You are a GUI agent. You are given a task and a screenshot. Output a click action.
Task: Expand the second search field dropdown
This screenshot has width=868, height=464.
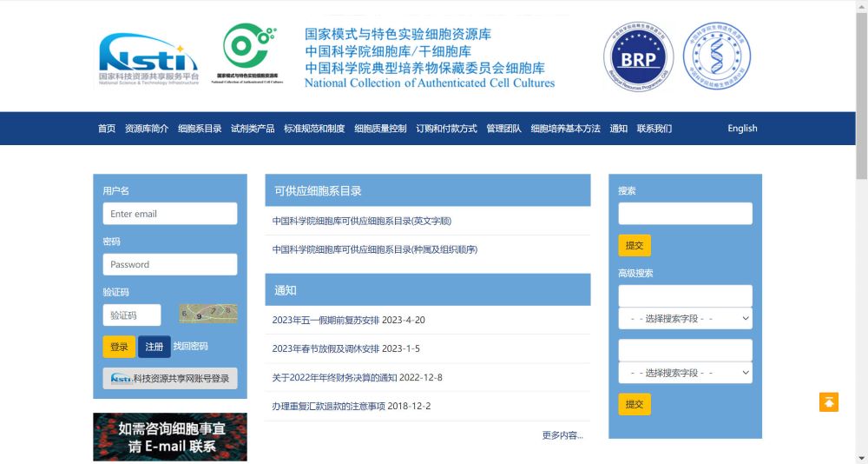[x=685, y=373]
